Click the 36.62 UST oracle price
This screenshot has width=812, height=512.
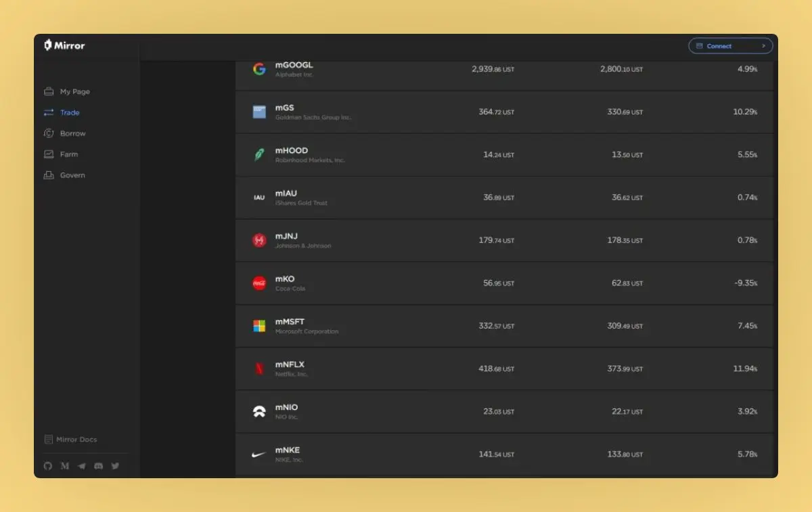[627, 197]
